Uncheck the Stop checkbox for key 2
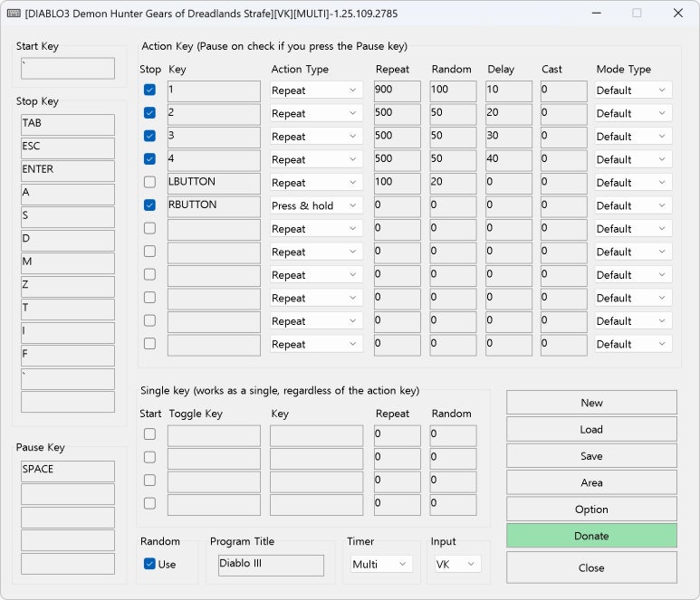 (149, 112)
